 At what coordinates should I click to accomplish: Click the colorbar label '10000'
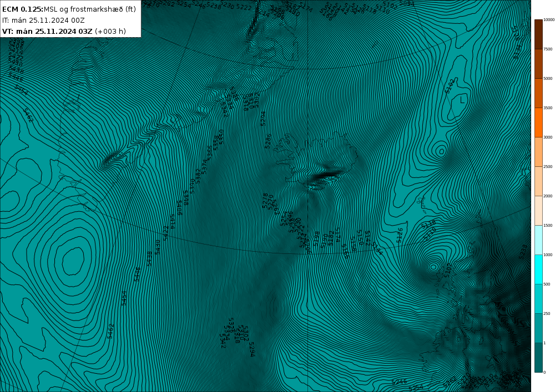point(549,20)
